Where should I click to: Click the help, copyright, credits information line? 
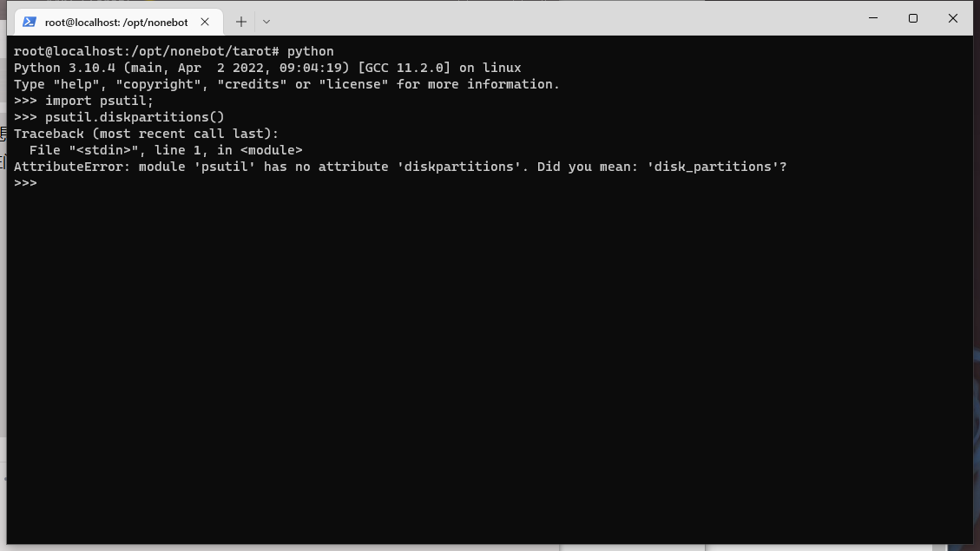pyautogui.click(x=286, y=84)
